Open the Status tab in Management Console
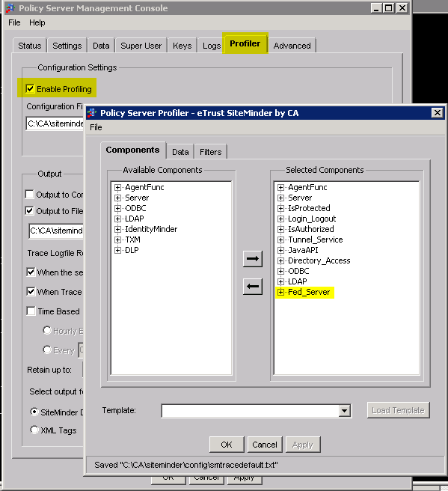Viewport: 448px width, 491px height. point(30,46)
